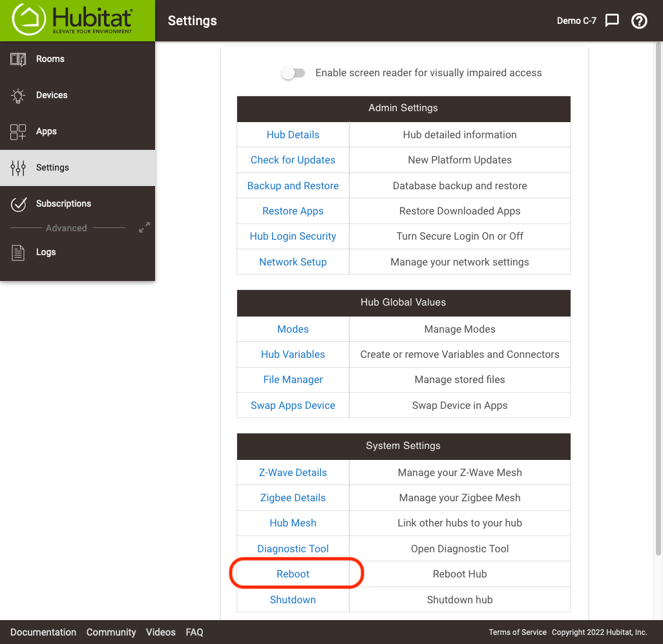Click 'Open Diagnostic Tool' description cell
Image resolution: width=663 pixels, height=644 pixels.
(x=459, y=549)
